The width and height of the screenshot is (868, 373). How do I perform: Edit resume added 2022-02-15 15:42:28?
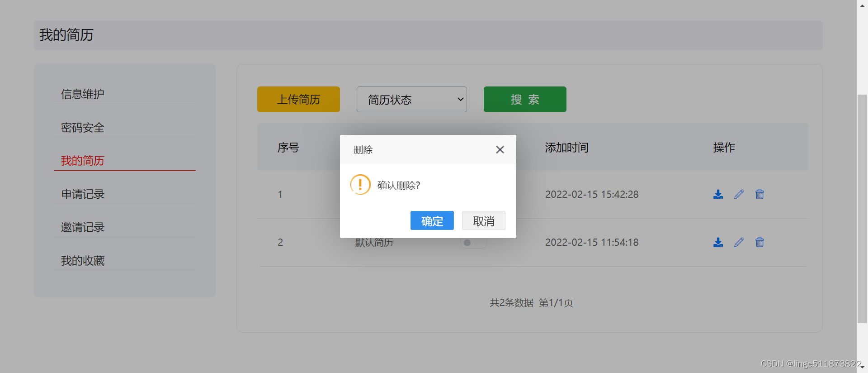coord(739,194)
